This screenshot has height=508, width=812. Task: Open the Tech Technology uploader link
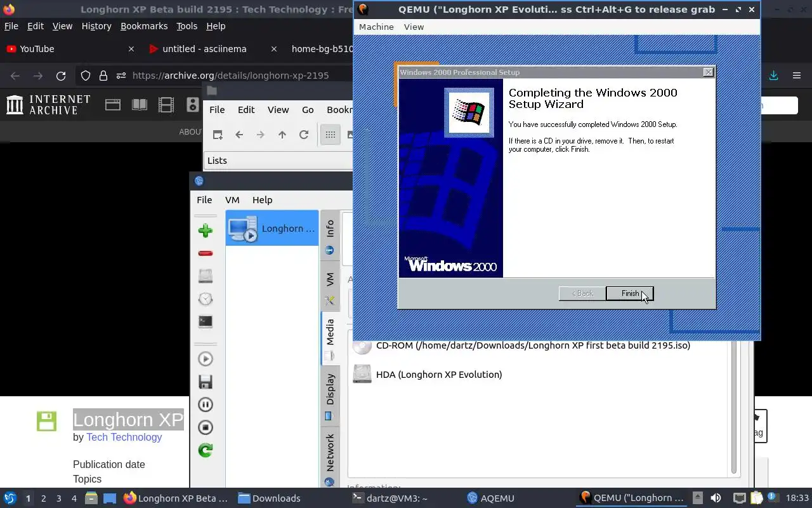(x=124, y=437)
